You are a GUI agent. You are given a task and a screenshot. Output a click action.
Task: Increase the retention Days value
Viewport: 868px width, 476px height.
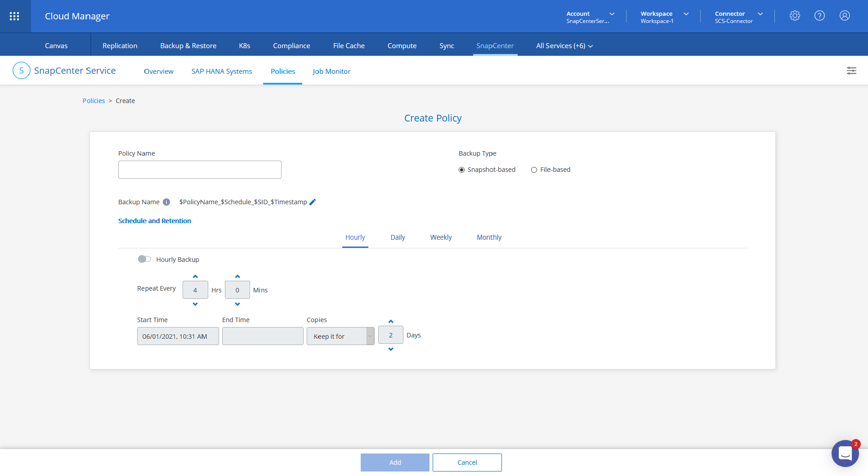[391, 321]
